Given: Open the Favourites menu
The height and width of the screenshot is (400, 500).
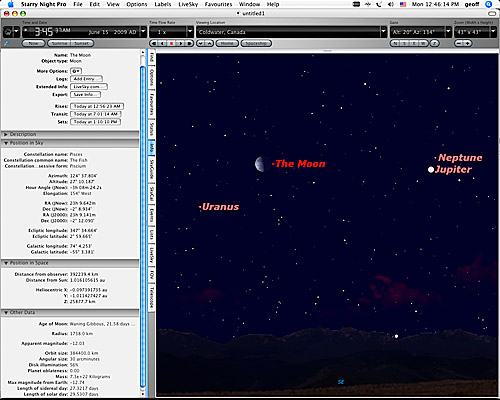Looking at the screenshot, I should [218, 4].
